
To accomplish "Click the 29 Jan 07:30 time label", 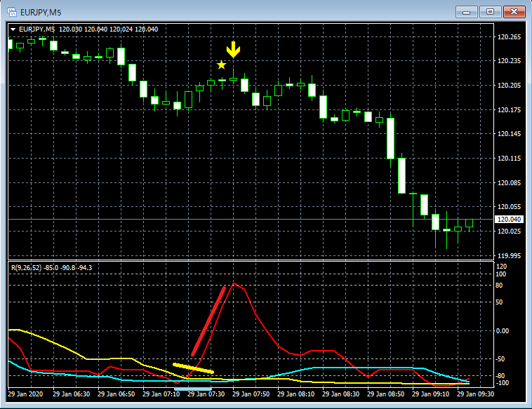I will [x=206, y=394].
